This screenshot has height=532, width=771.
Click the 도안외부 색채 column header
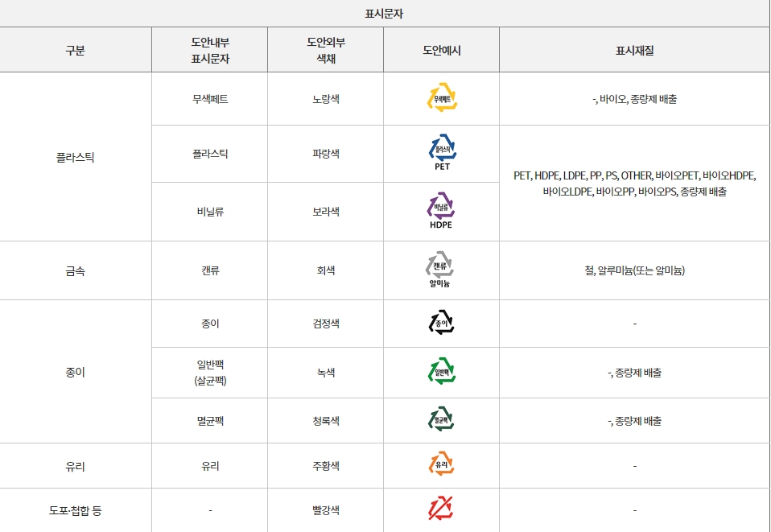(326, 50)
